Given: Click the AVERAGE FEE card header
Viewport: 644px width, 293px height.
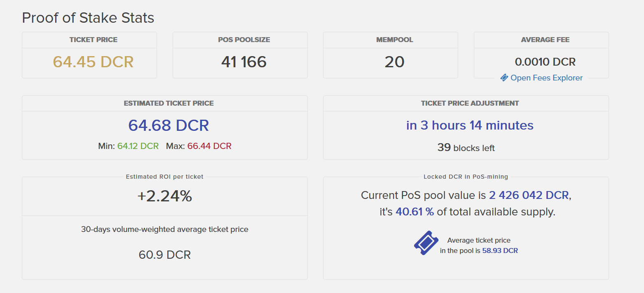Looking at the screenshot, I should coord(546,40).
